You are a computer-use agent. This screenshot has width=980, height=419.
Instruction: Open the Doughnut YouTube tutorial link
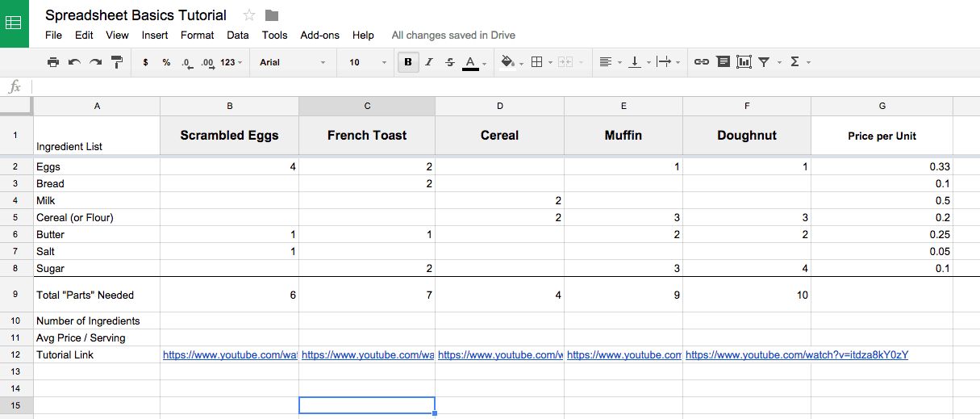point(797,355)
